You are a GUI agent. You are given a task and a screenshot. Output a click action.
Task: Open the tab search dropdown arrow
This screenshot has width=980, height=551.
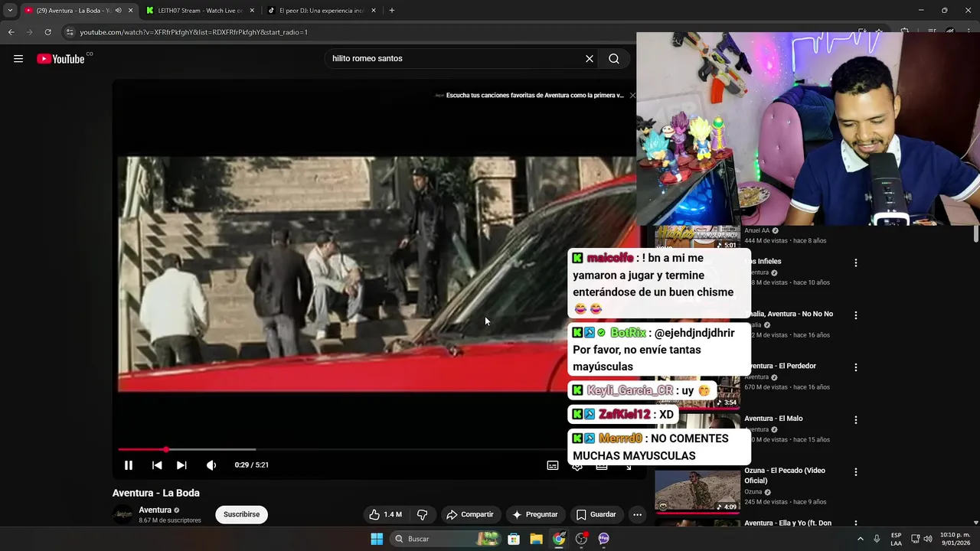(10, 11)
